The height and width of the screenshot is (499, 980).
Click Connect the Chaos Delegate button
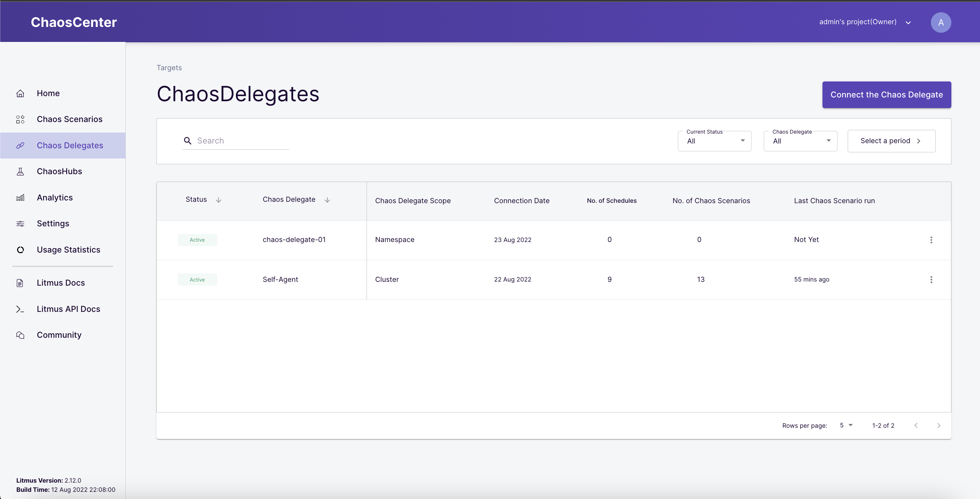pyautogui.click(x=887, y=95)
